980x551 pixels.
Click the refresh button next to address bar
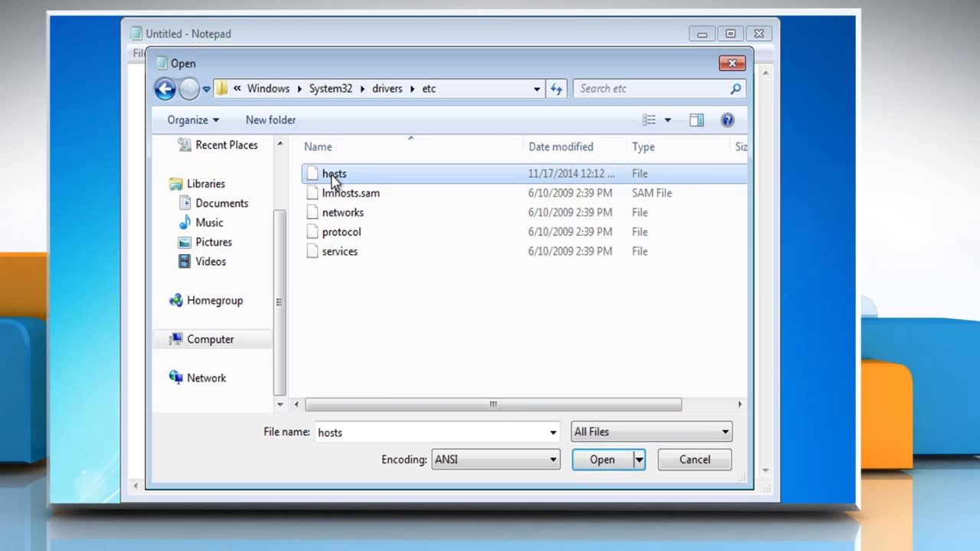(x=557, y=89)
